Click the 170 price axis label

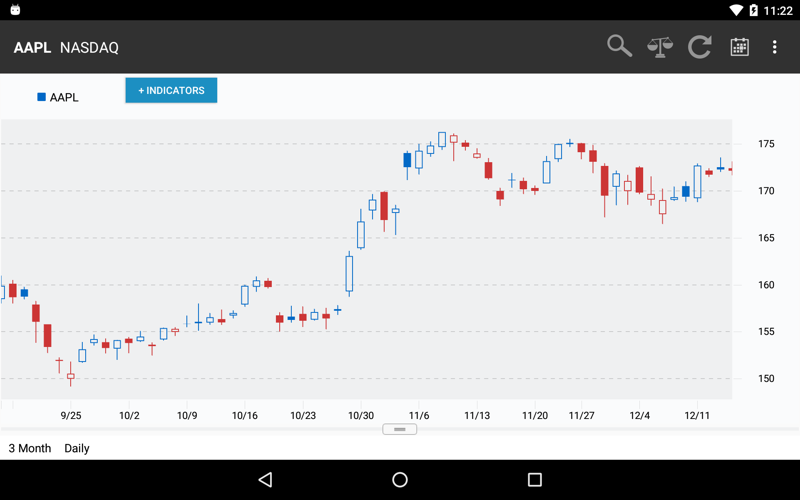tap(766, 191)
